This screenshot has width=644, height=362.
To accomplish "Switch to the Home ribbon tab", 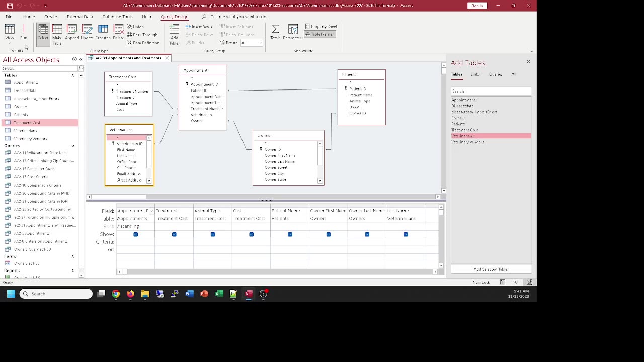I will pos(29,17).
